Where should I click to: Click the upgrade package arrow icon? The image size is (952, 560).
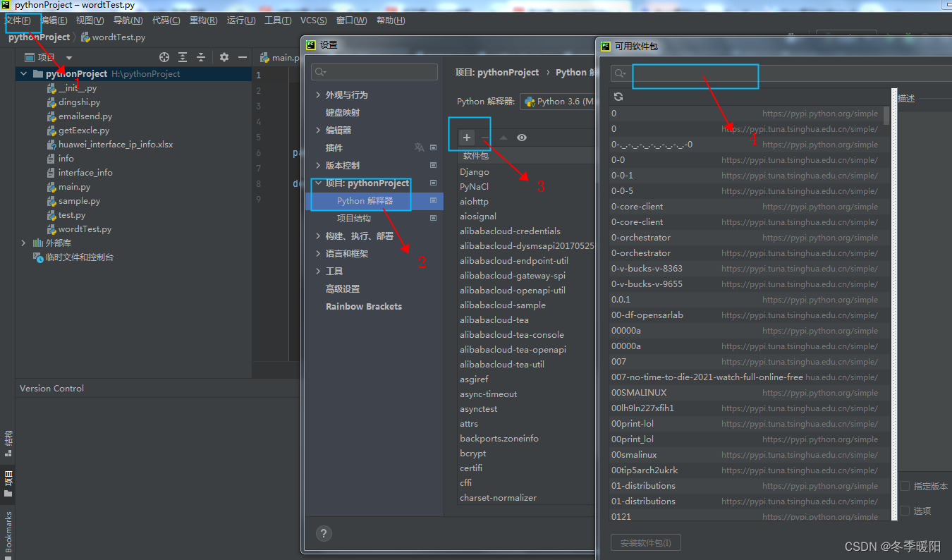coord(504,138)
